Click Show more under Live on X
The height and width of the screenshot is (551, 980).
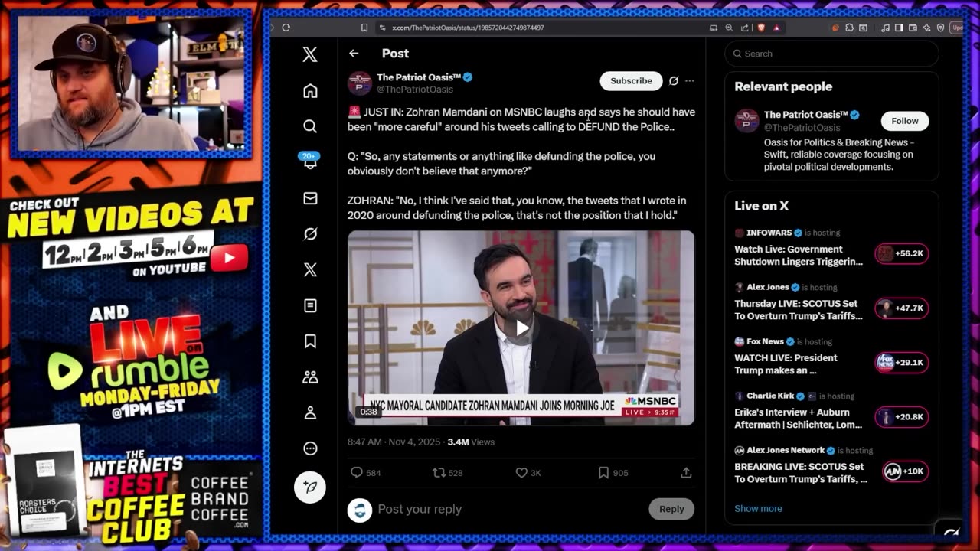758,508
